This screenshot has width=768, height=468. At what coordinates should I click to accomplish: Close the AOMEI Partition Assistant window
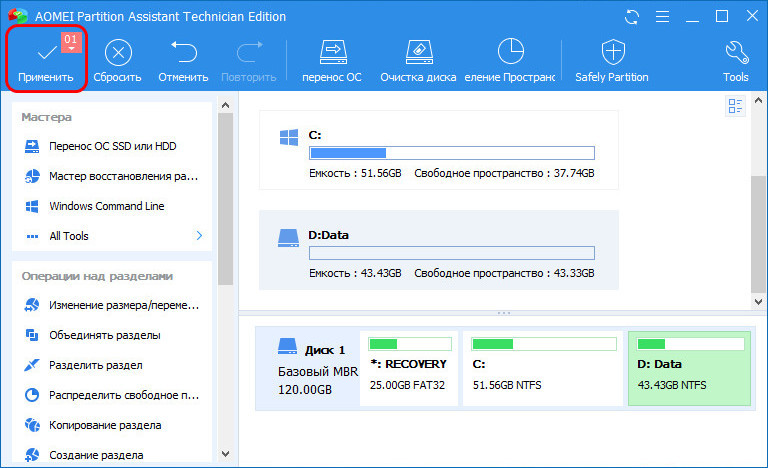pos(752,16)
